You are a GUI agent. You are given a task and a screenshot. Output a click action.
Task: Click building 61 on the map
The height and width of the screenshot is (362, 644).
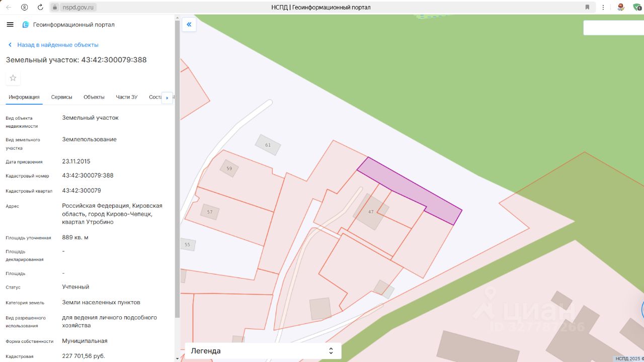pyautogui.click(x=268, y=145)
